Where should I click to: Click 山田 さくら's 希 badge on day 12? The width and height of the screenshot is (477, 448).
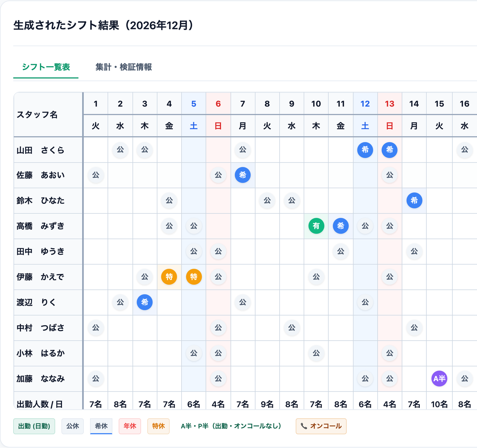pyautogui.click(x=365, y=150)
